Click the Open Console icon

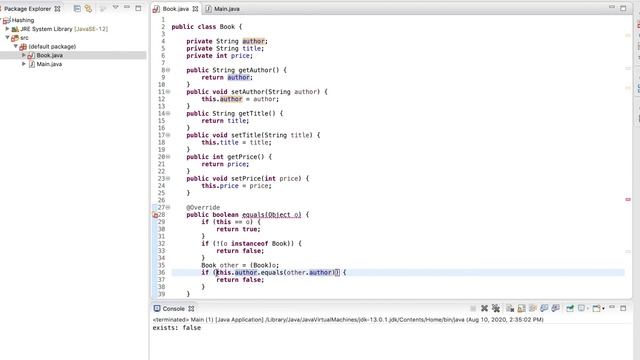tap(596, 309)
